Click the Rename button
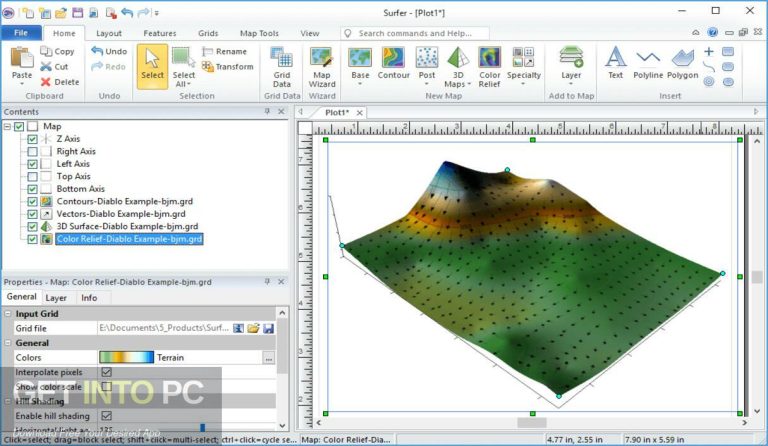 coord(224,51)
